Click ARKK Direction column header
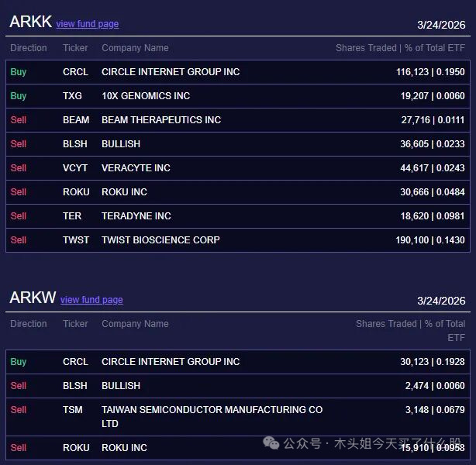Image resolution: width=476 pixels, height=465 pixels. pos(29,48)
